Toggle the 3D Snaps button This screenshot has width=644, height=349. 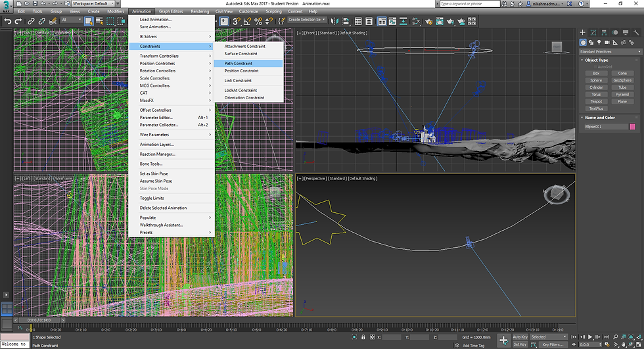pyautogui.click(x=236, y=21)
